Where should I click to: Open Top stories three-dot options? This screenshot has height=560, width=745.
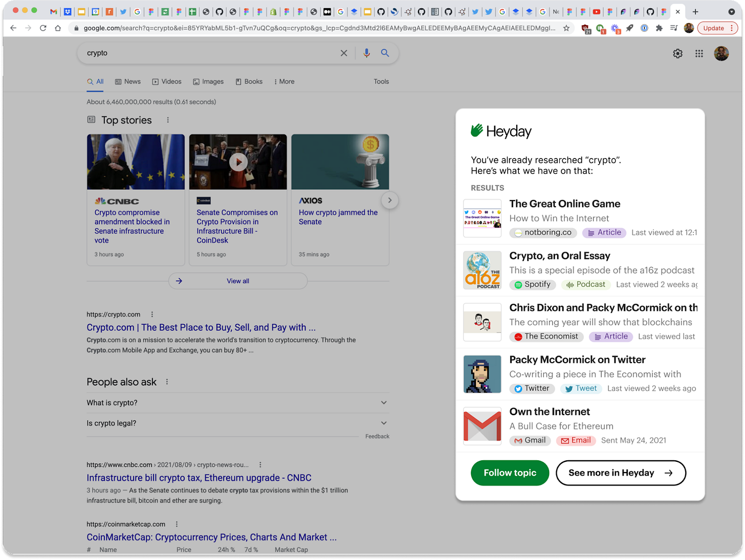pyautogui.click(x=168, y=120)
